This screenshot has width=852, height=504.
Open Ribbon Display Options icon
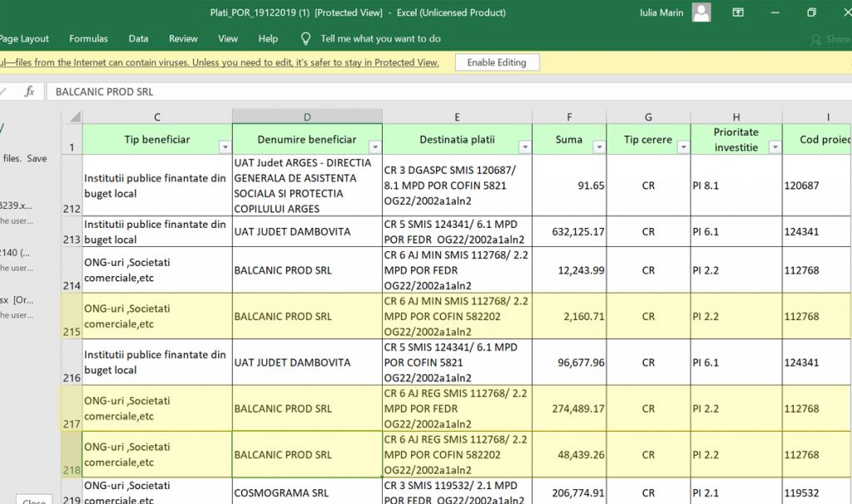pos(738,12)
